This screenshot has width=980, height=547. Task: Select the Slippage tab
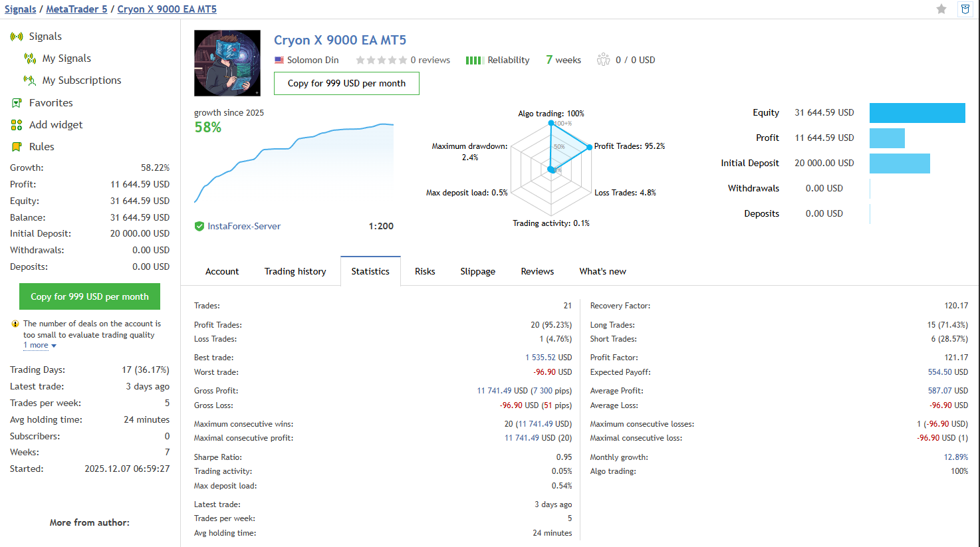(477, 271)
